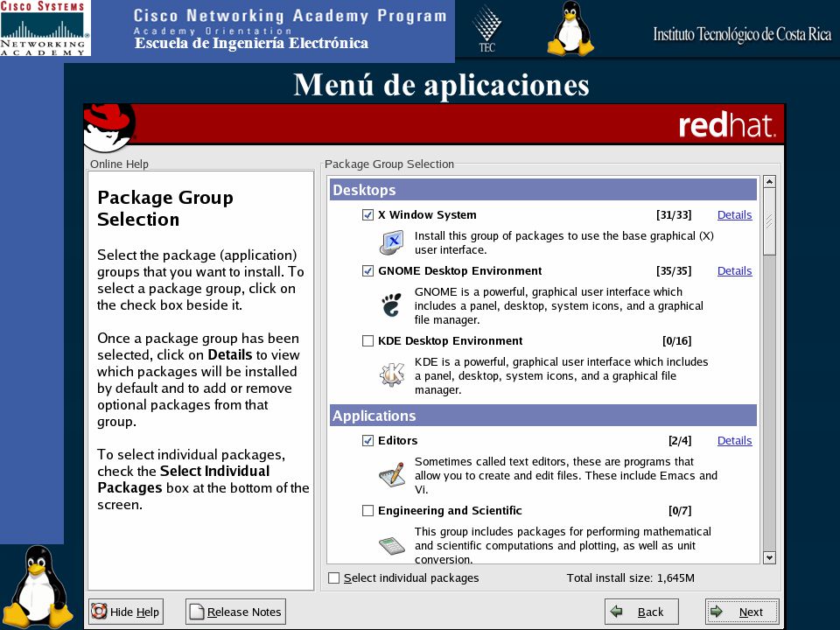This screenshot has width=840, height=630.
Task: Open the Release Notes
Action: (x=235, y=612)
